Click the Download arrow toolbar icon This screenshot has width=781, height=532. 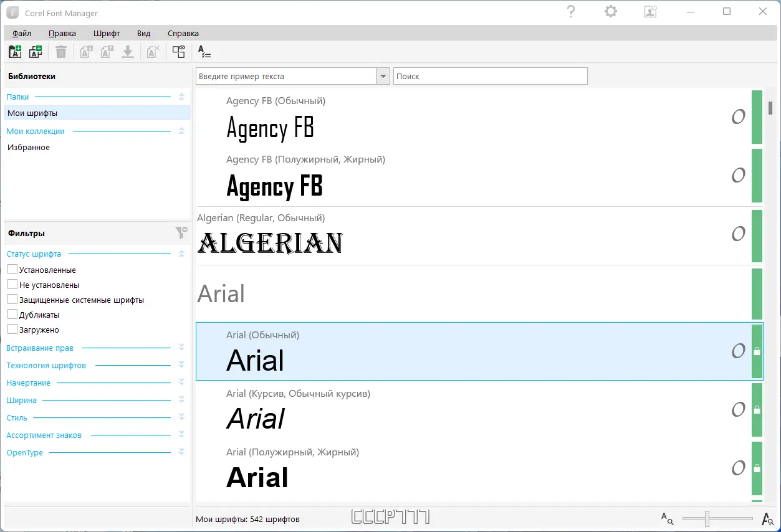128,52
